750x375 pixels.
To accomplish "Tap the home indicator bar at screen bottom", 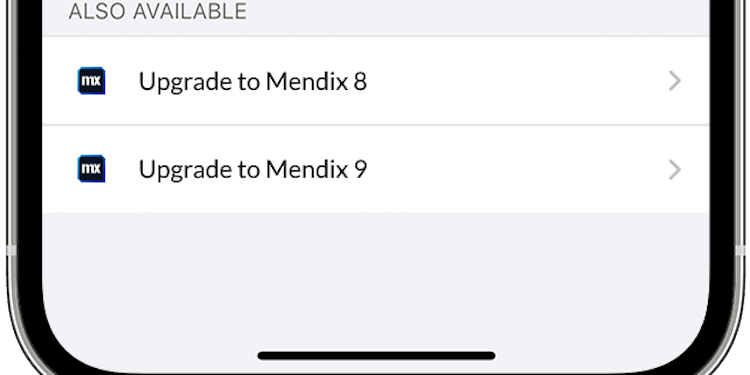I will (x=376, y=355).
